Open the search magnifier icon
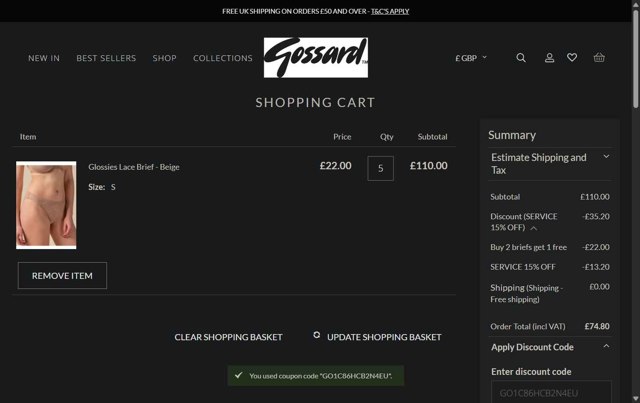The width and height of the screenshot is (640, 403). [521, 58]
